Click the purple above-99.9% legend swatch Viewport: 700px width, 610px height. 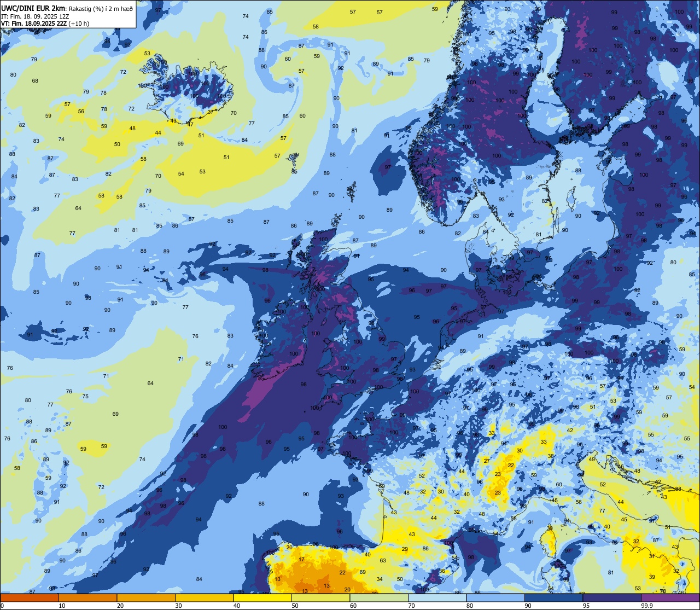point(670,597)
